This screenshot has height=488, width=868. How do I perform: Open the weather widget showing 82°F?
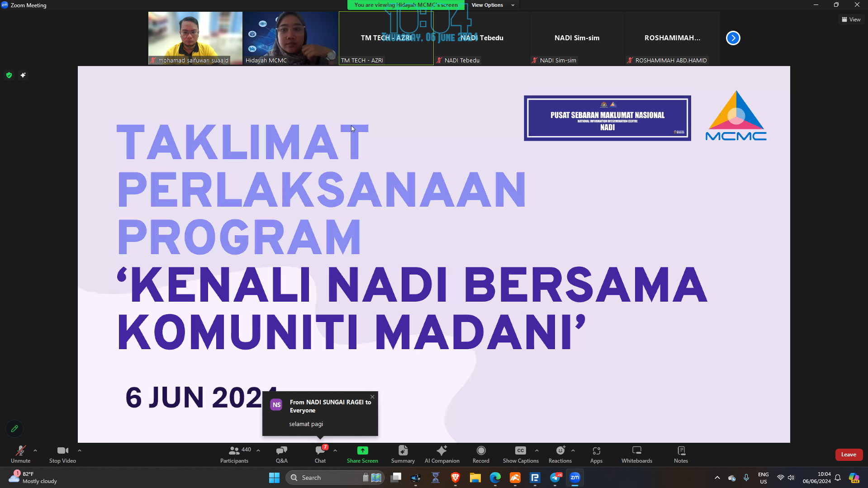point(33,478)
